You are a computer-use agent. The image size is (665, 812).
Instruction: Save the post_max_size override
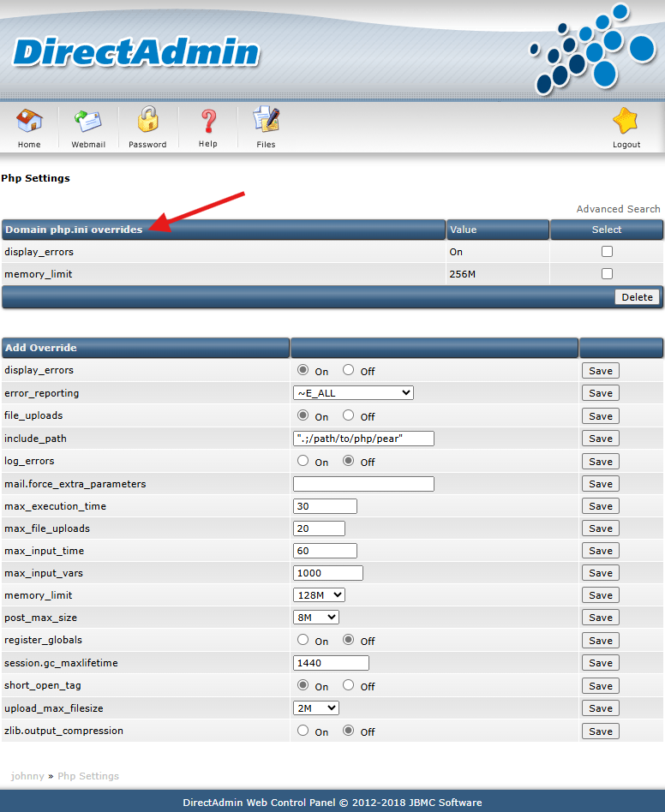tap(600, 618)
